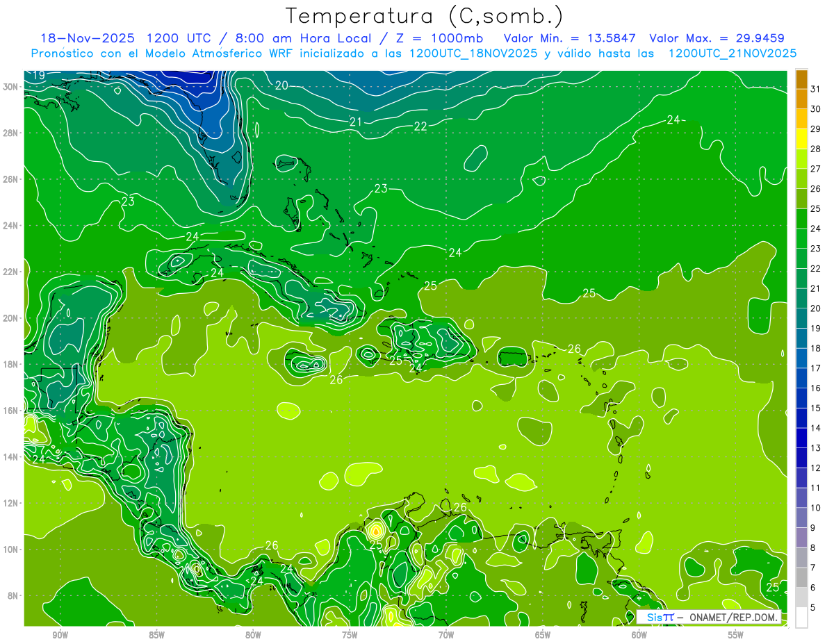Click the "18N" latitude axis label
834x644 pixels.
(x=10, y=364)
